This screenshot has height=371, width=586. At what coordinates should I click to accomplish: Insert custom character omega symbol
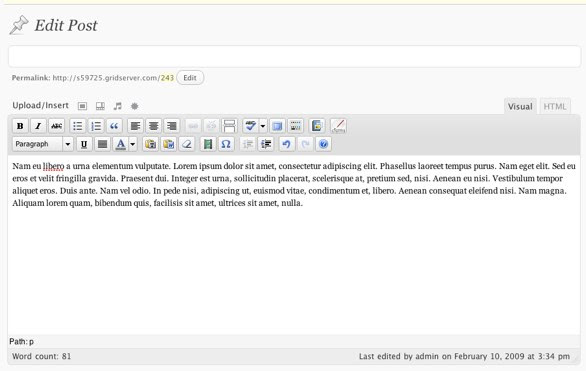click(226, 144)
